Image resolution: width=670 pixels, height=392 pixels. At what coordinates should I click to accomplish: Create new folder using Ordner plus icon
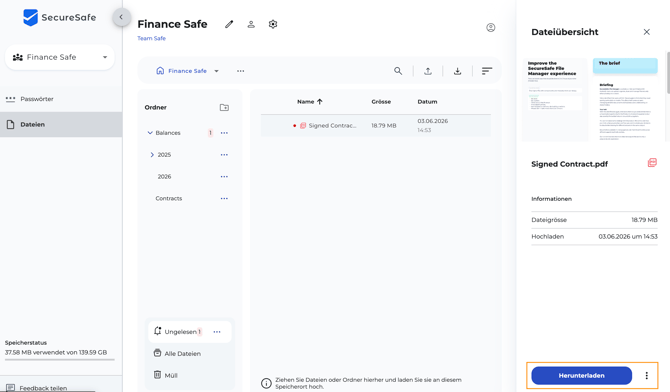224,107
